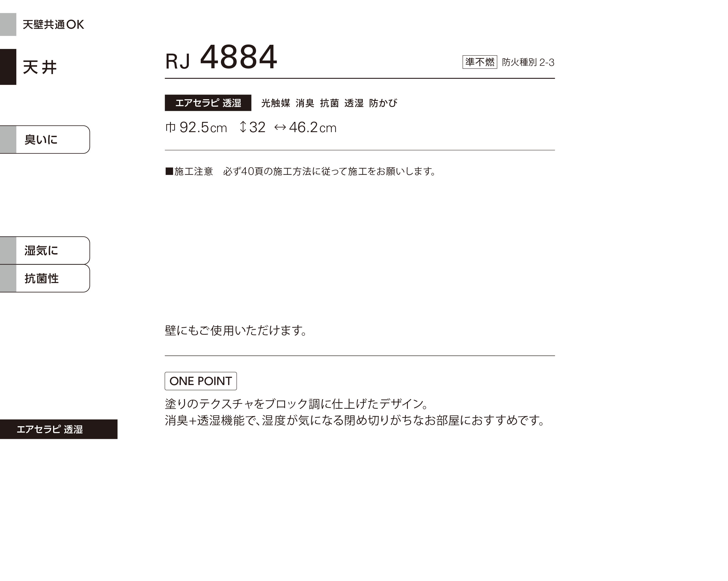Viewport: 728px width, 581px height.
Task: Click the black square bullet before 施工注意
Action: 169,171
